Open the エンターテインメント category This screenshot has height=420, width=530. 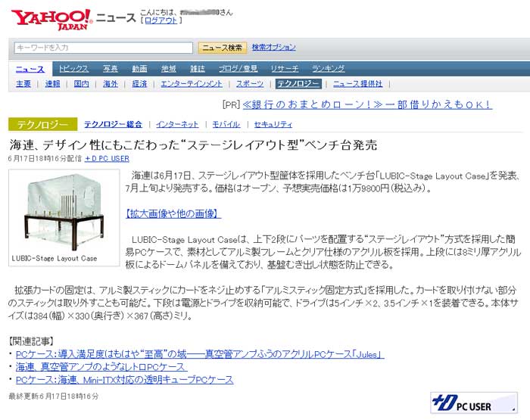[x=192, y=84]
